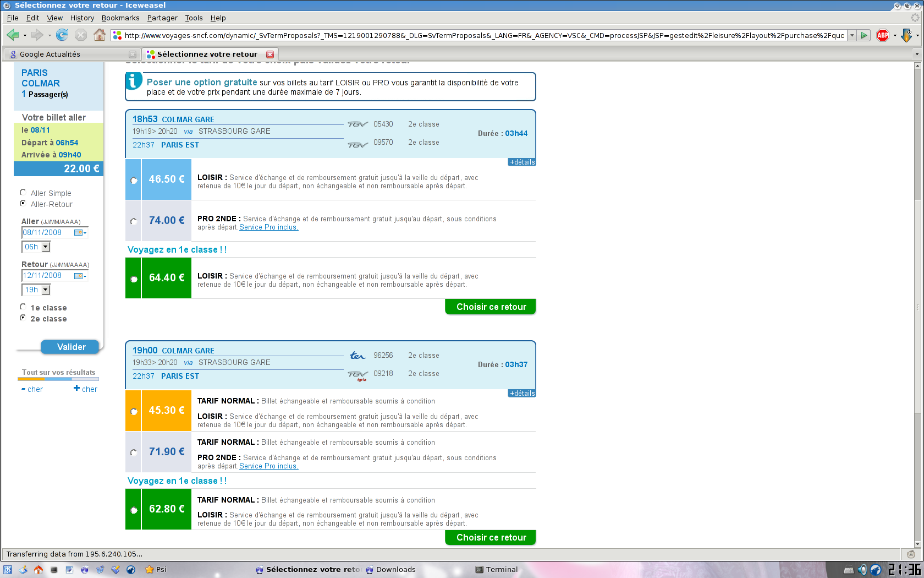Click the taskbar icon left of the house
The image size is (924, 578).
pyautogui.click(x=23, y=570)
